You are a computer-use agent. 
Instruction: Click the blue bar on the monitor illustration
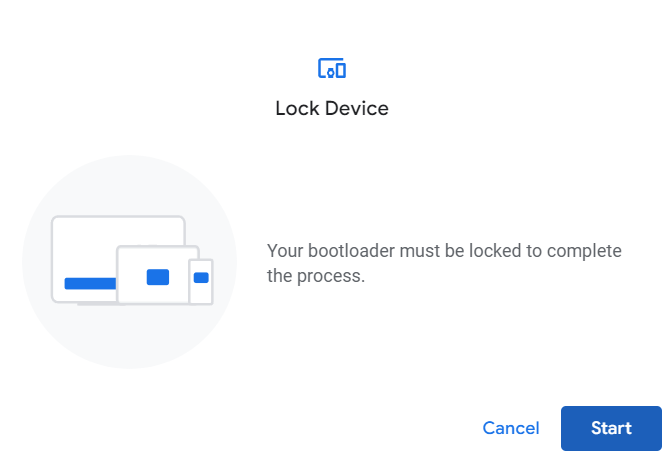(90, 283)
